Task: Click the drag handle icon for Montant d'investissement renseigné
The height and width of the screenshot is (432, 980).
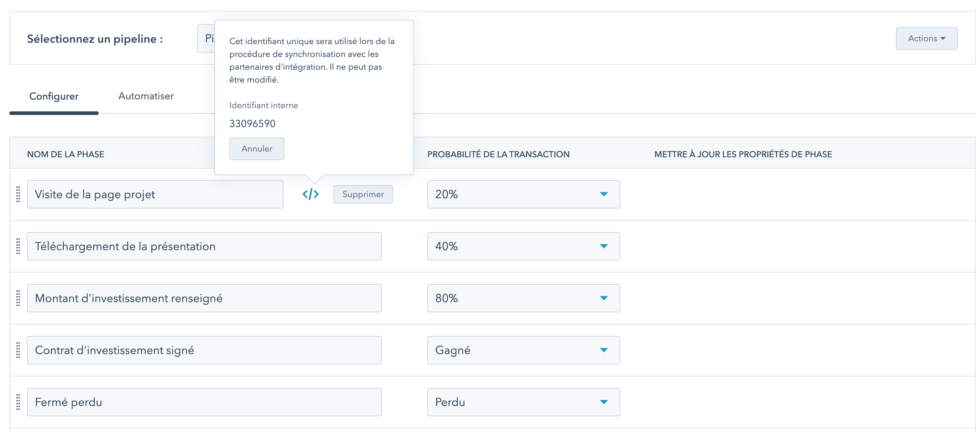Action: [17, 298]
